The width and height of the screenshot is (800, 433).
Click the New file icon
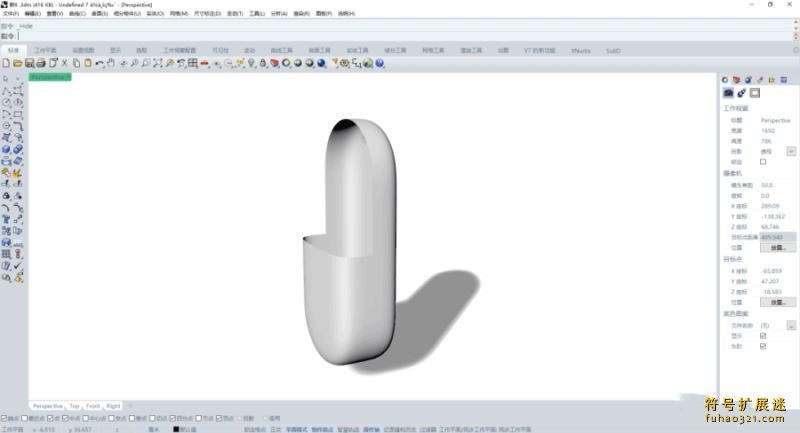(x=6, y=63)
